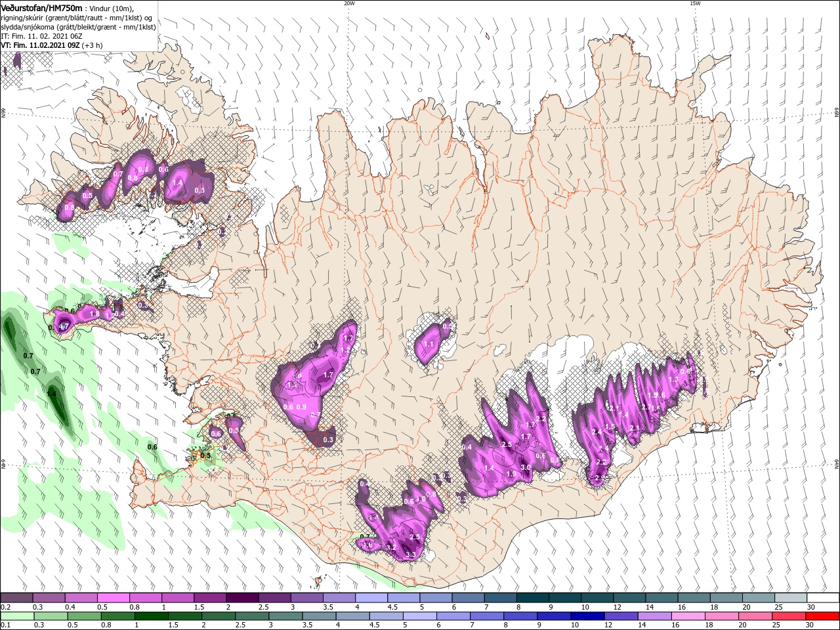The image size is (840, 630).
Task: Select the bright red above-30 rain swatch
Action: (822, 616)
